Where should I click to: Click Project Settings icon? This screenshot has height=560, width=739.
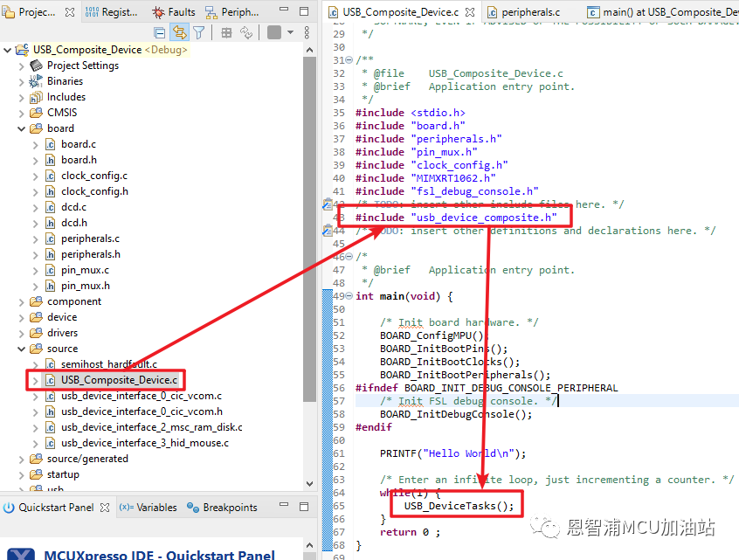[36, 66]
